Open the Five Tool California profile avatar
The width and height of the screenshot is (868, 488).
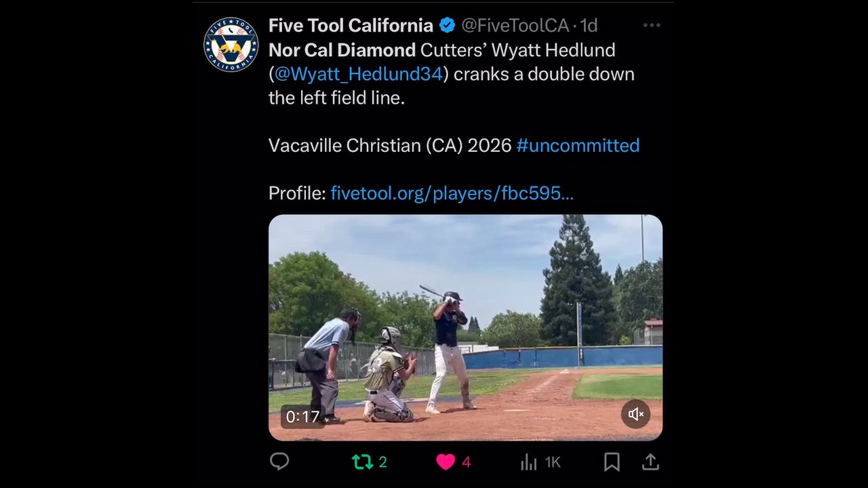click(231, 45)
